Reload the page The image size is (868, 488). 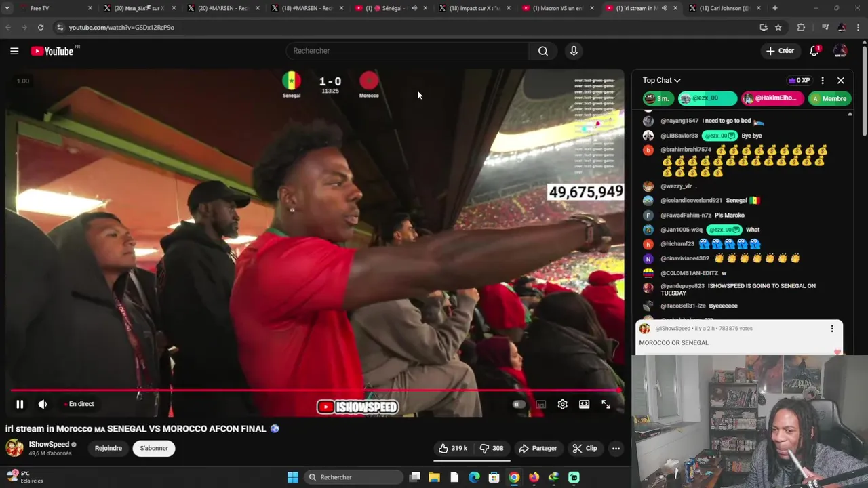(x=41, y=27)
